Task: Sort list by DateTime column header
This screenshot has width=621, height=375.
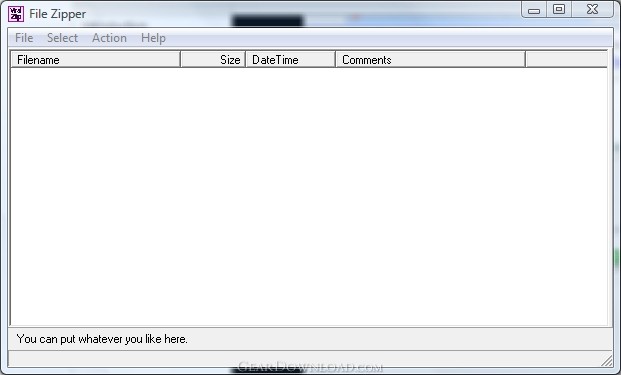Action: 290,59
